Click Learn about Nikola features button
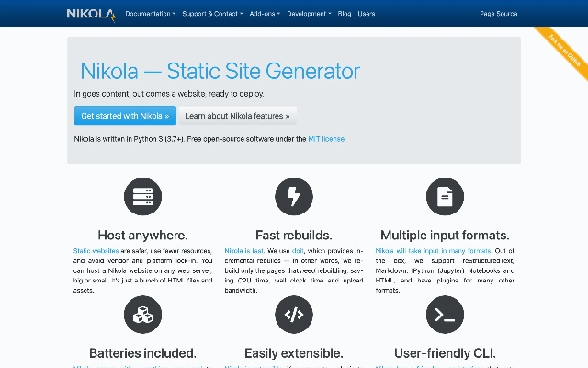Image resolution: width=588 pixels, height=368 pixels. coord(237,116)
